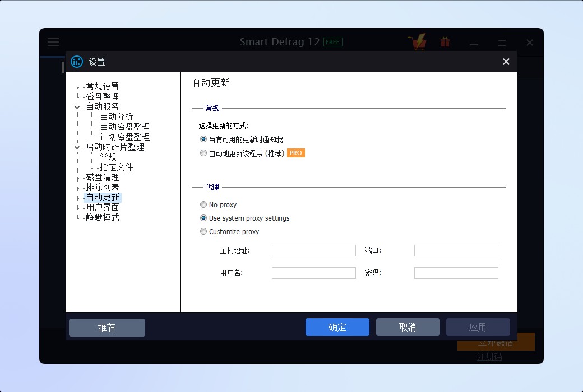The height and width of the screenshot is (392, 583).
Task: Open the hamburger menu in Smart Defrag window
Action: 53,41
